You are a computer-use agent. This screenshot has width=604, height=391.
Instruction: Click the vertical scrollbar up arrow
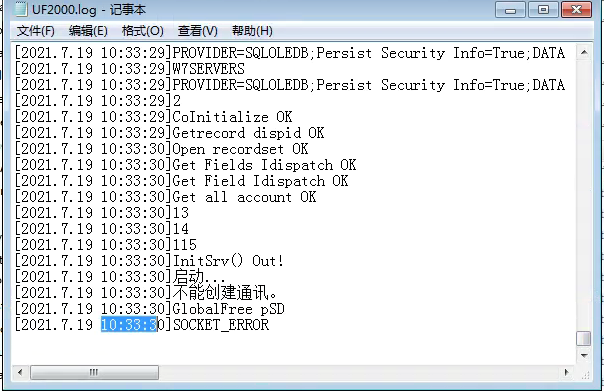tap(584, 52)
